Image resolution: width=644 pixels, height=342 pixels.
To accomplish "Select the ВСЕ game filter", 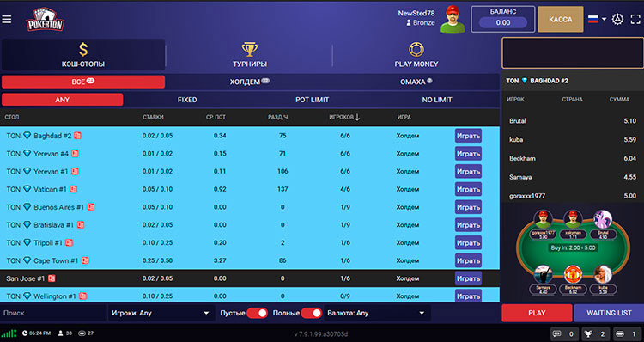I will (83, 82).
